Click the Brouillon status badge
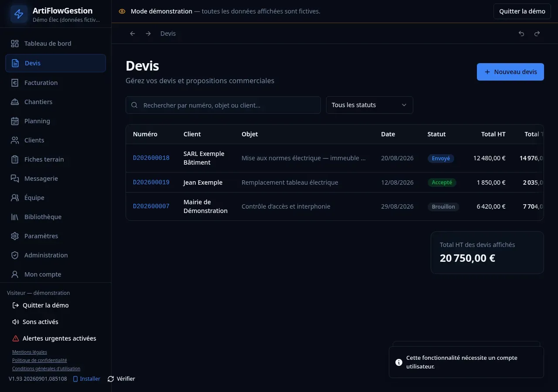 click(x=443, y=207)
